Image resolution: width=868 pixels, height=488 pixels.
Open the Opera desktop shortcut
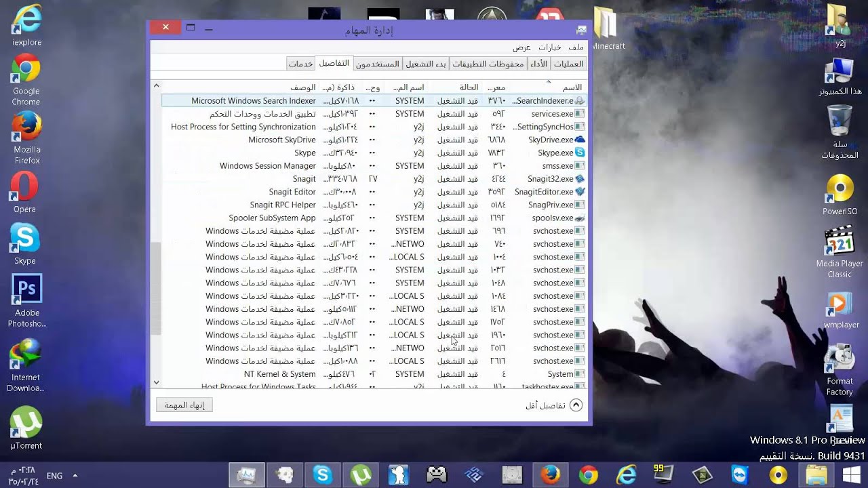(x=25, y=193)
